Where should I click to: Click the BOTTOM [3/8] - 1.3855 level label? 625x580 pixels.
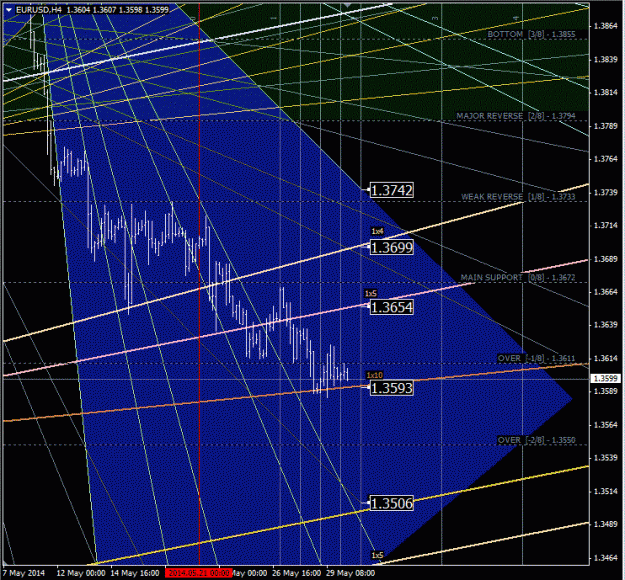click(x=531, y=34)
